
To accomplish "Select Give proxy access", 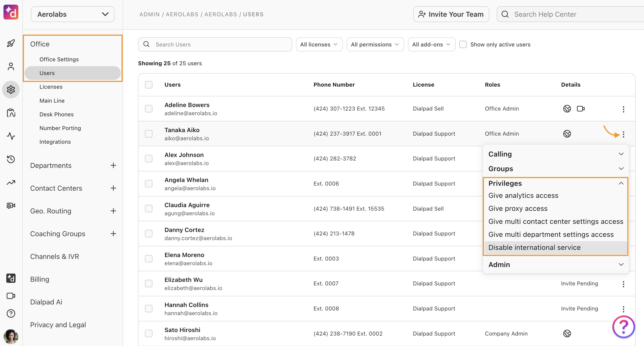I will pos(518,208).
